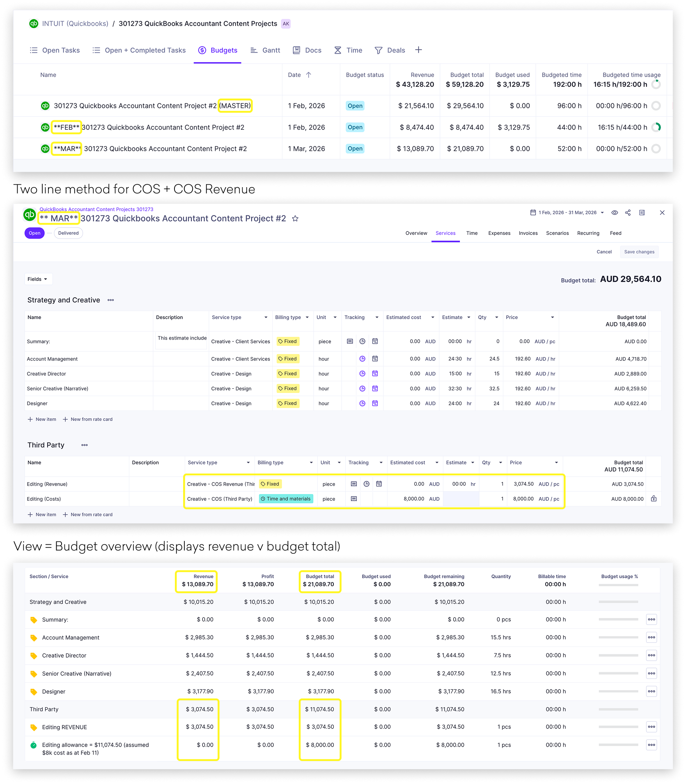Toggle time tracking clock on Creative Director row
This screenshot has width=686, height=784.
(363, 374)
